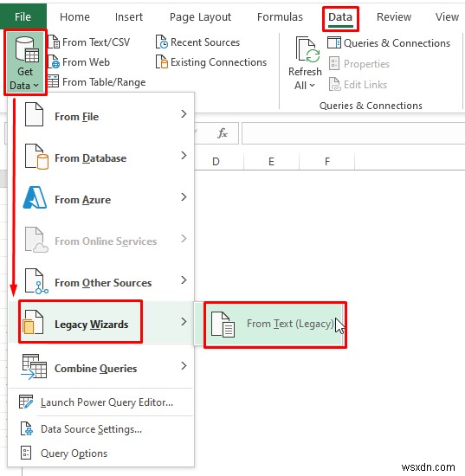Screen dimensions: 465x476
Task: Expand the From Database submenu arrow
Action: point(184,156)
